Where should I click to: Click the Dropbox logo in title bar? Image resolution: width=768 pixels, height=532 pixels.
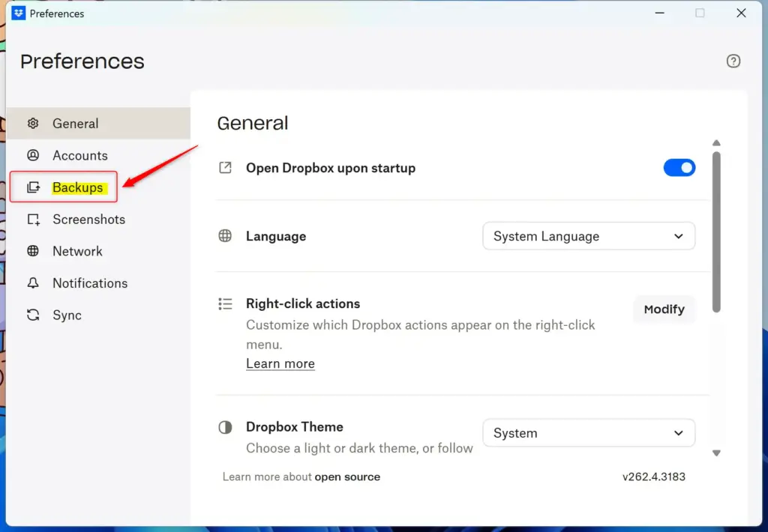tap(19, 13)
